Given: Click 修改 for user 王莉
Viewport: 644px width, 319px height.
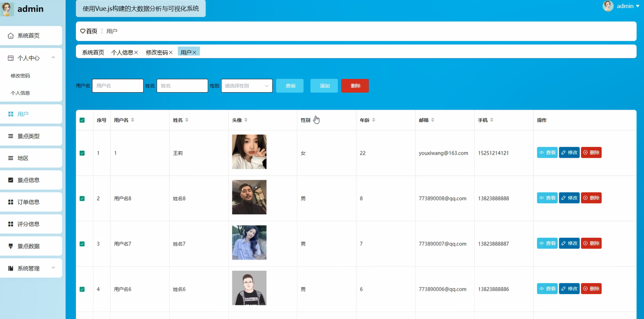Looking at the screenshot, I should pyautogui.click(x=569, y=153).
